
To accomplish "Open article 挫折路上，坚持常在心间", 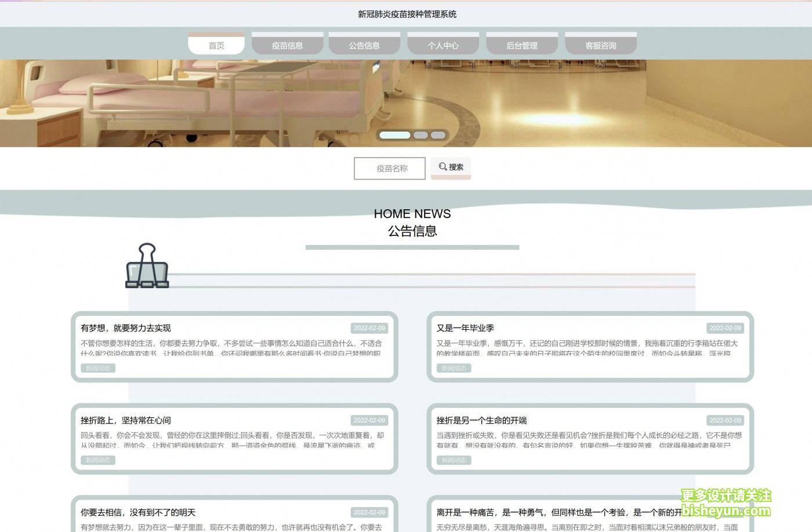I will tap(126, 420).
